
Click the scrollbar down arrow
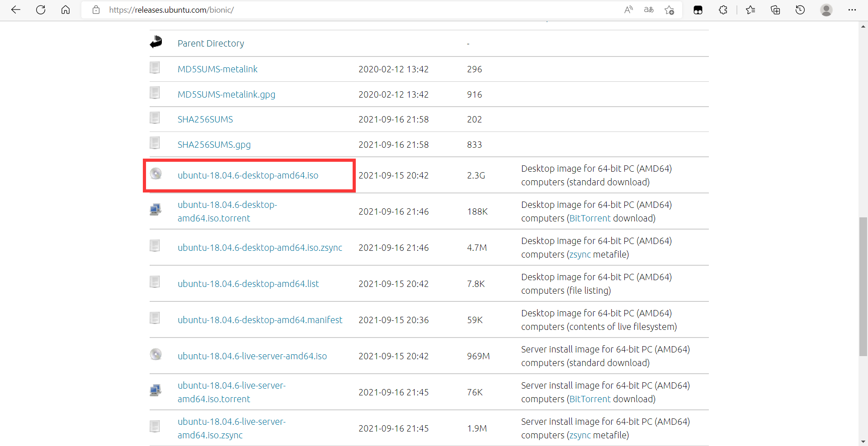(x=863, y=441)
